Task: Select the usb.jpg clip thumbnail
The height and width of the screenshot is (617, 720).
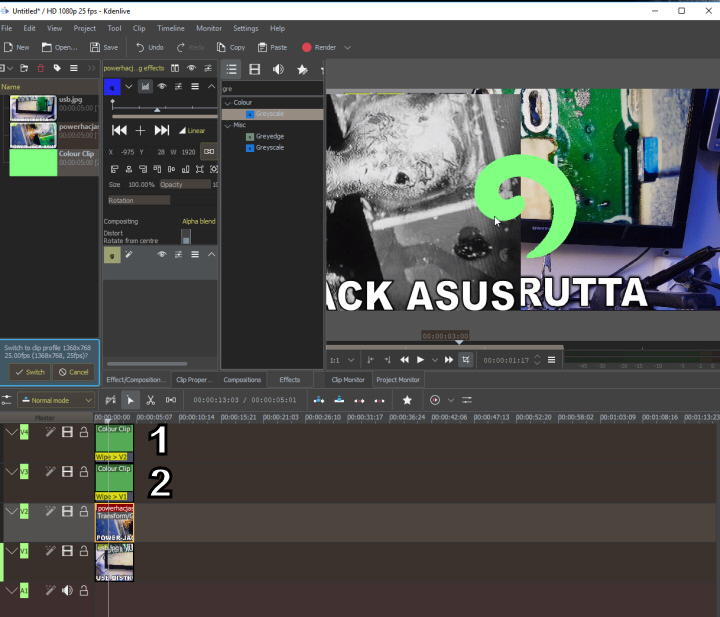Action: point(33,108)
